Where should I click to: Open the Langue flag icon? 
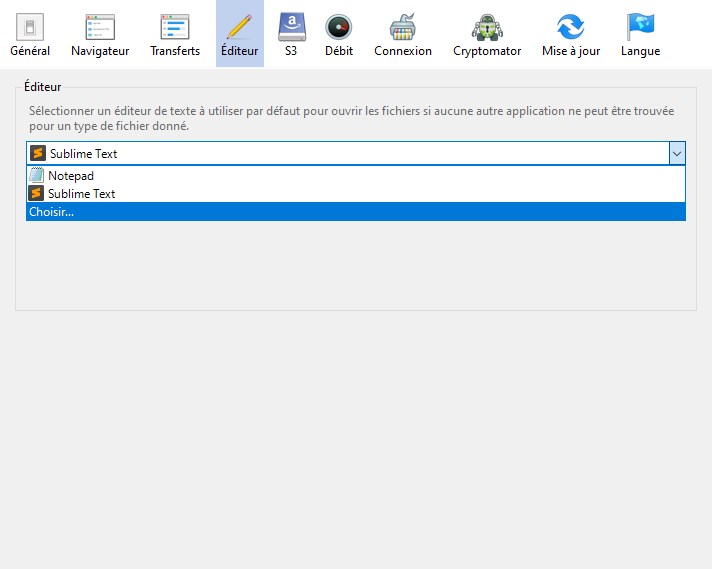pos(640,27)
